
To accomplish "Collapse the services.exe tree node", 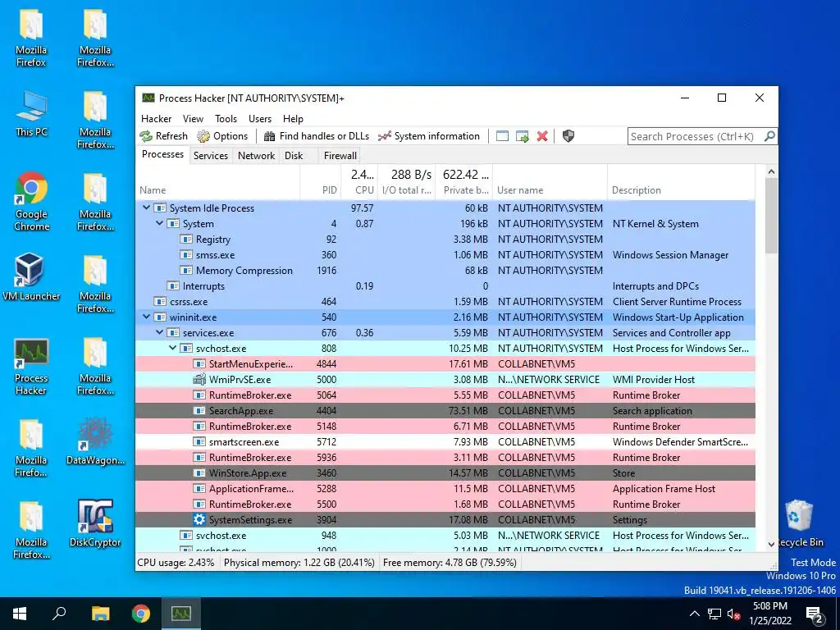I will pos(160,333).
